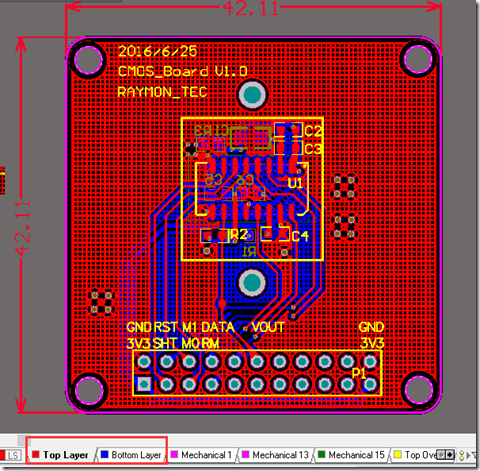Select the horizontal 42.11 dimension text
This screenshot has width=480, height=471.
coord(250,9)
